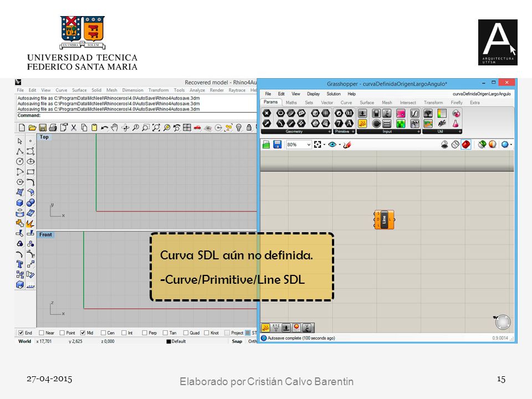Viewport: 532px width, 399px height.
Task: Click the Default layer black color swatch
Action: coord(168,342)
